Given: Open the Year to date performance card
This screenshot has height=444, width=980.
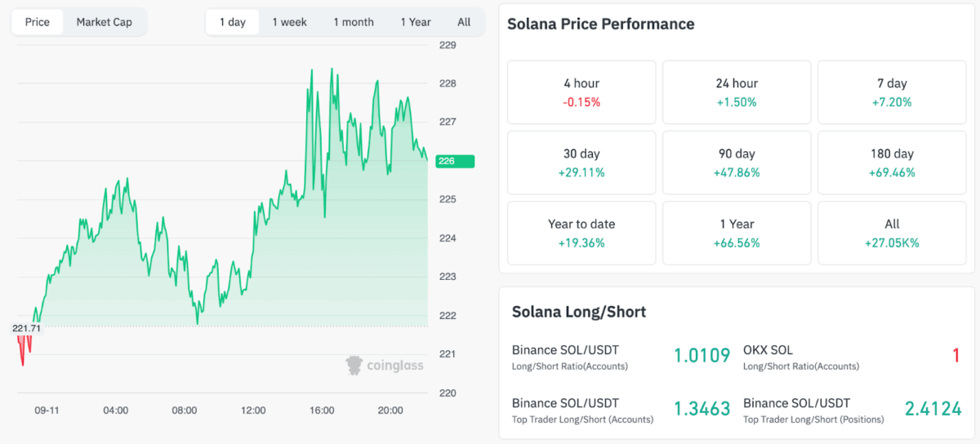Looking at the screenshot, I should pos(581,233).
